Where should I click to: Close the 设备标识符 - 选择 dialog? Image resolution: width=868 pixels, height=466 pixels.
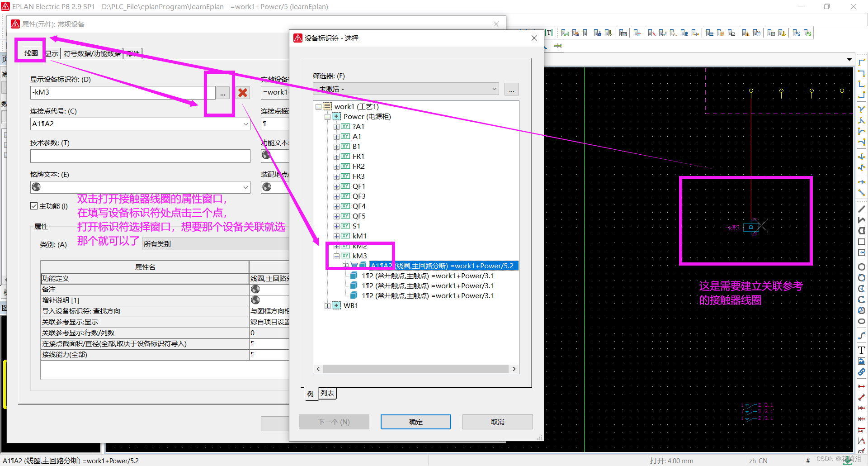[534, 38]
